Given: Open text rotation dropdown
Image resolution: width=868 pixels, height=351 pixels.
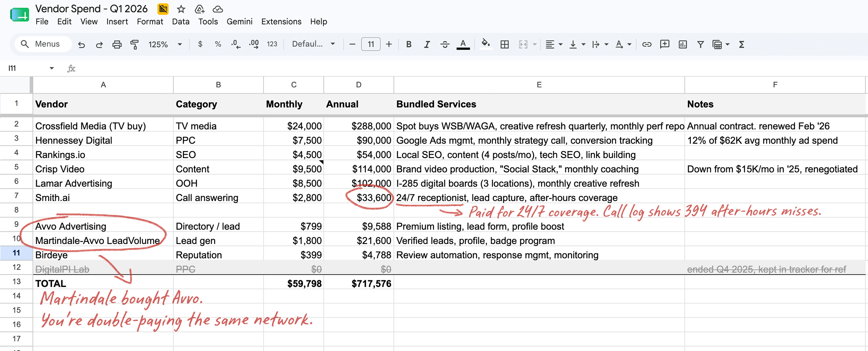Looking at the screenshot, I should (623, 44).
